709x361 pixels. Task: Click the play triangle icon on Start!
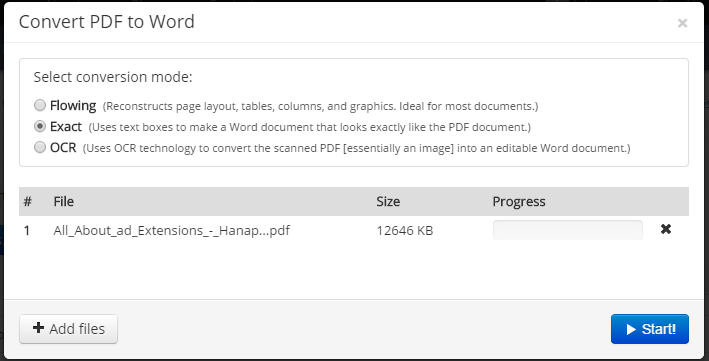tap(631, 329)
